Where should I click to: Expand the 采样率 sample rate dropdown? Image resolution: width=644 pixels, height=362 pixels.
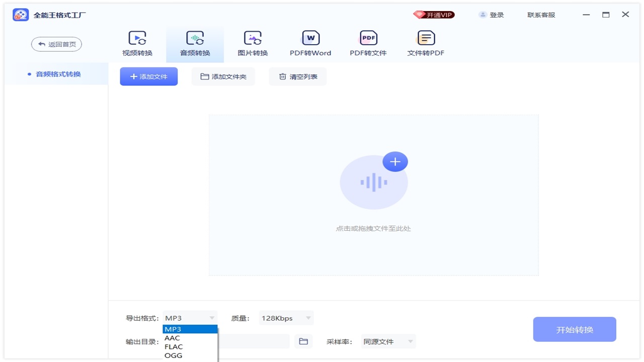(x=387, y=341)
